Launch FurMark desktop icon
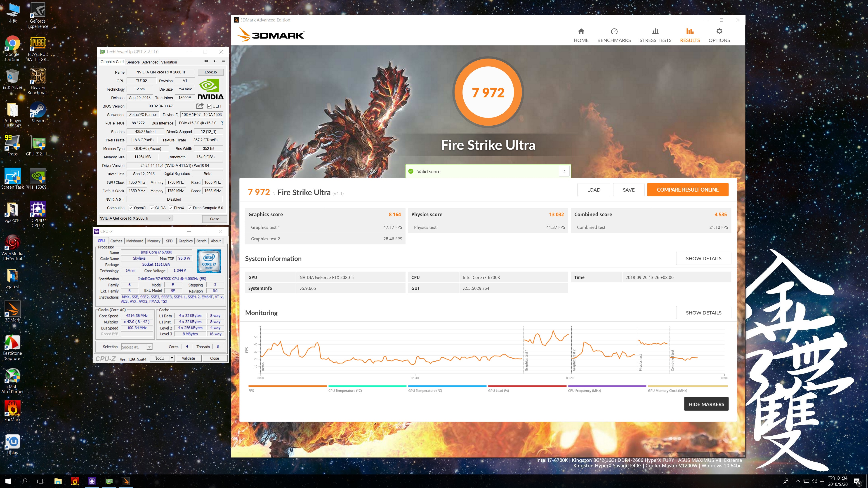 pyautogui.click(x=12, y=411)
